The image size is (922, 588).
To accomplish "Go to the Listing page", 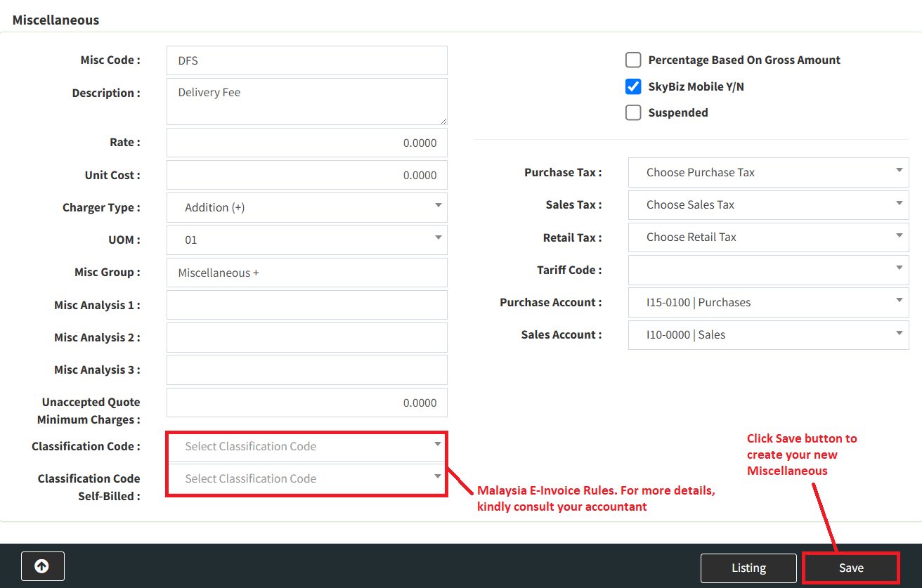I will [x=748, y=568].
